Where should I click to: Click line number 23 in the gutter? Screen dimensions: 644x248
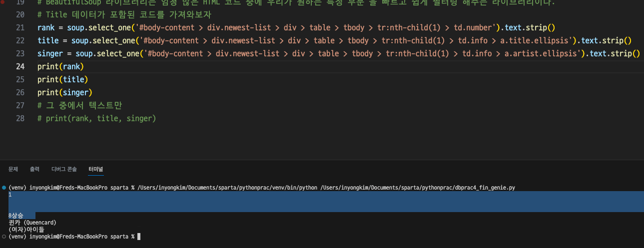pyautogui.click(x=20, y=53)
